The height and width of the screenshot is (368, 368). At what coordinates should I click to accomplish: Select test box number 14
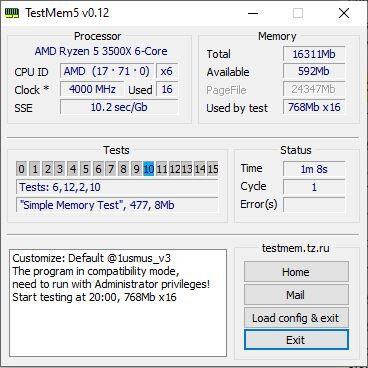pyautogui.click(x=200, y=169)
